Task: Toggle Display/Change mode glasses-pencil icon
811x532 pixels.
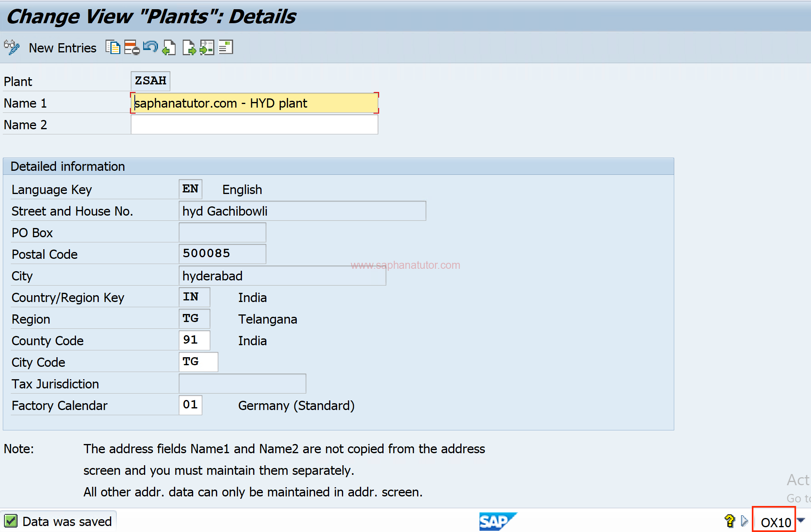Action: [x=11, y=48]
